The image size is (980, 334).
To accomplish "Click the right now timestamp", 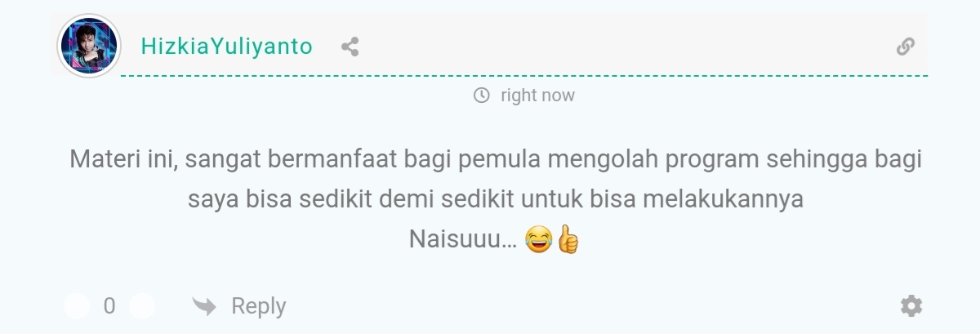I will [x=537, y=96].
